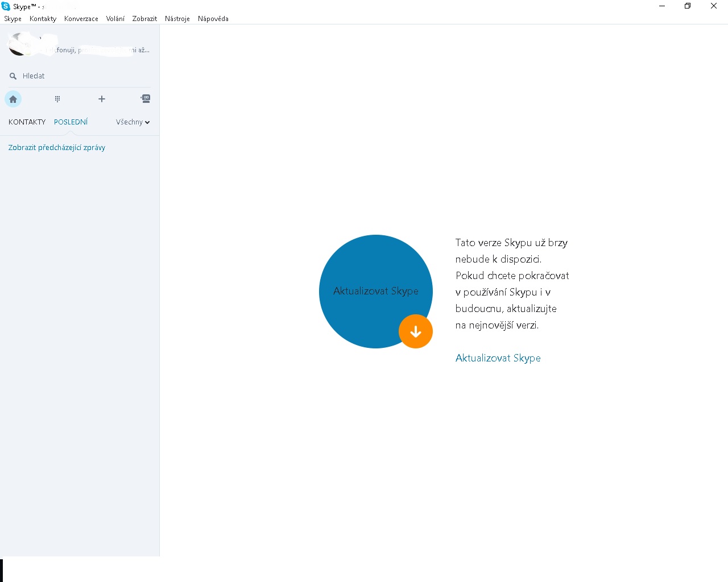The image size is (728, 582).
Task: Click the orange download arrow icon
Action: pyautogui.click(x=416, y=331)
